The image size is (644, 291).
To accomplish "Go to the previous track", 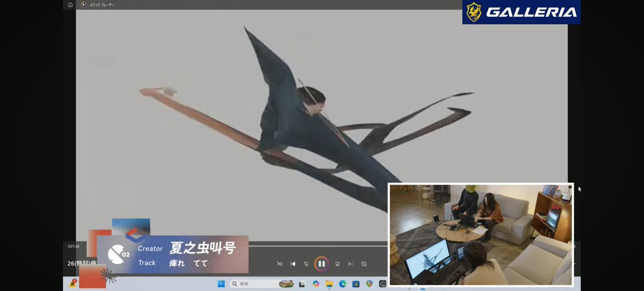I will 293,264.
